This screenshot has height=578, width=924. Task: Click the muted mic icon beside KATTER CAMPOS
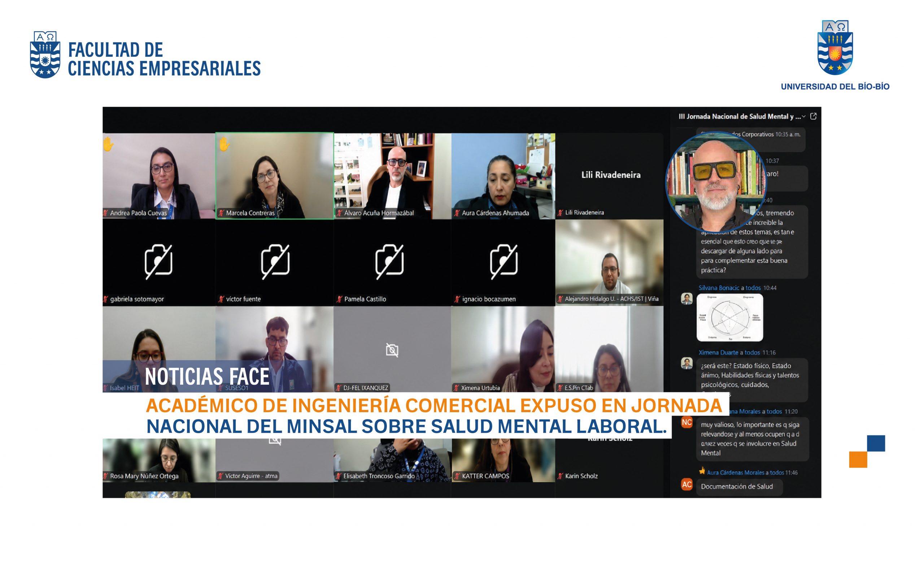pos(457,476)
